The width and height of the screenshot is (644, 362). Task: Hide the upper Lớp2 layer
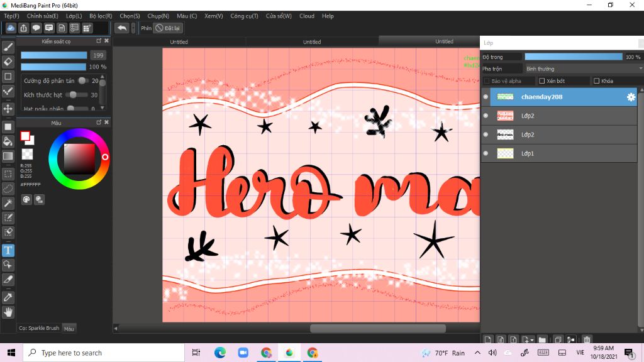coord(486,116)
